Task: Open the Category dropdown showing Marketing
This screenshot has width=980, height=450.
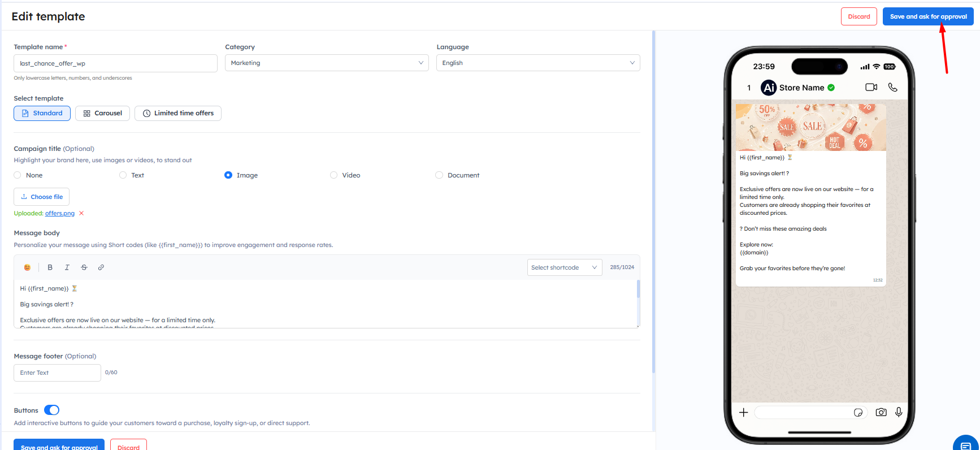Action: click(x=327, y=63)
